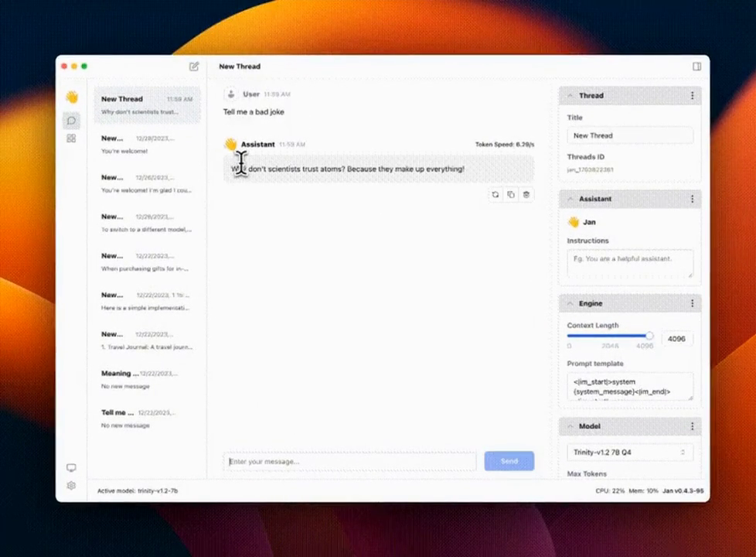Click the Jan waving hand logo
Screen dimensions: 756x557
72,97
